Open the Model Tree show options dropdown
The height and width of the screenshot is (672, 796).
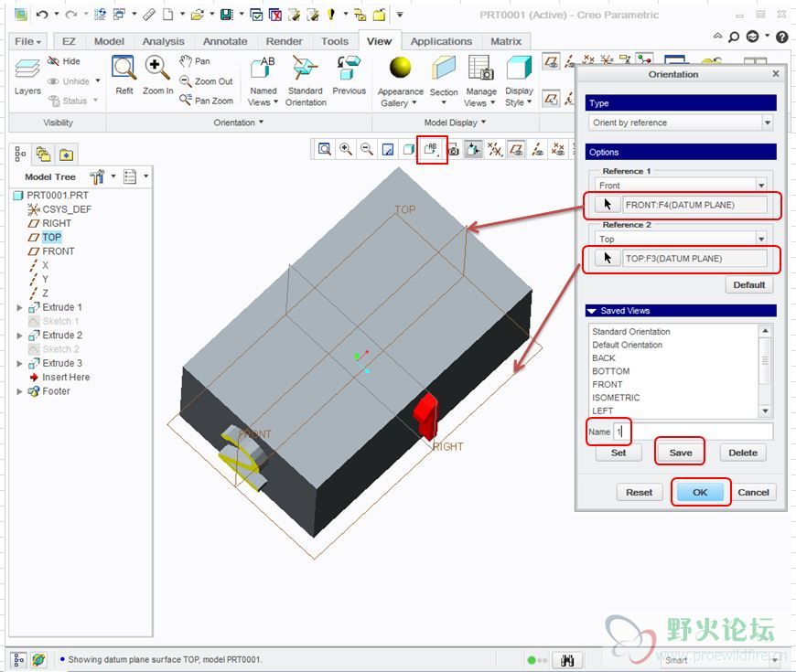[135, 176]
